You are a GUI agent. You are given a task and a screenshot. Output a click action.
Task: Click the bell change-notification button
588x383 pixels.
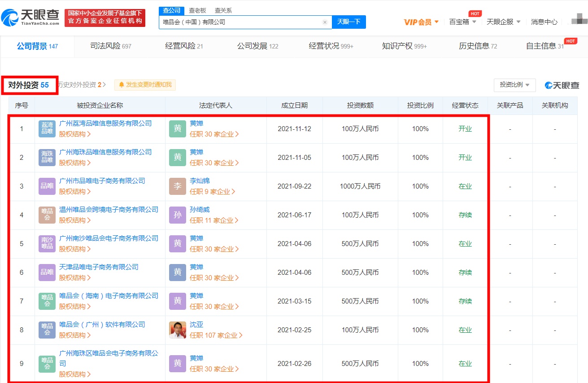click(x=145, y=85)
